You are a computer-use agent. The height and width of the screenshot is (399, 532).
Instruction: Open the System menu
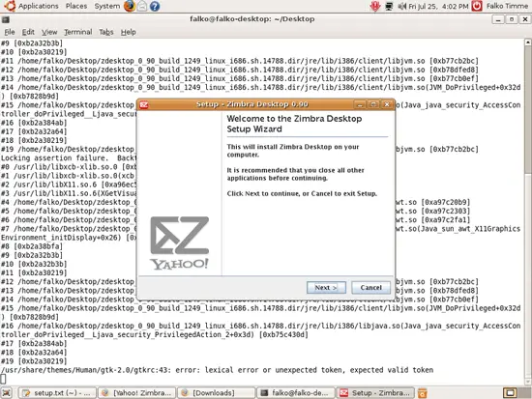click(107, 6)
